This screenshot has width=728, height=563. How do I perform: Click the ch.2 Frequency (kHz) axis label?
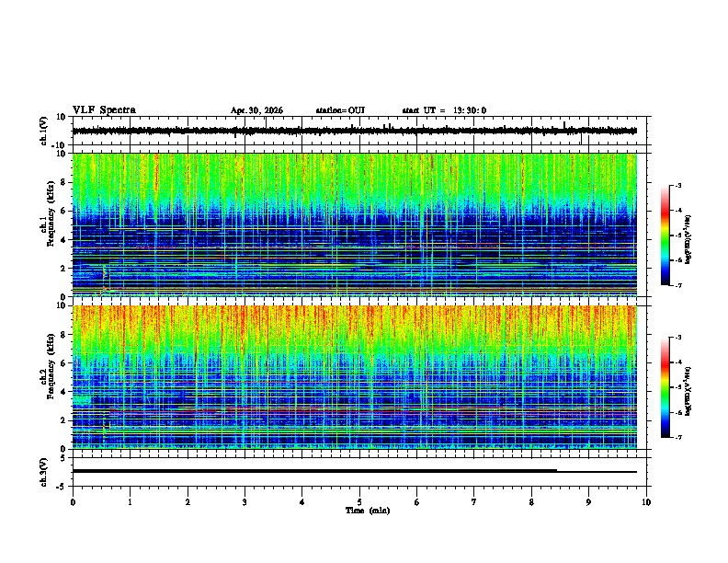pos(48,377)
